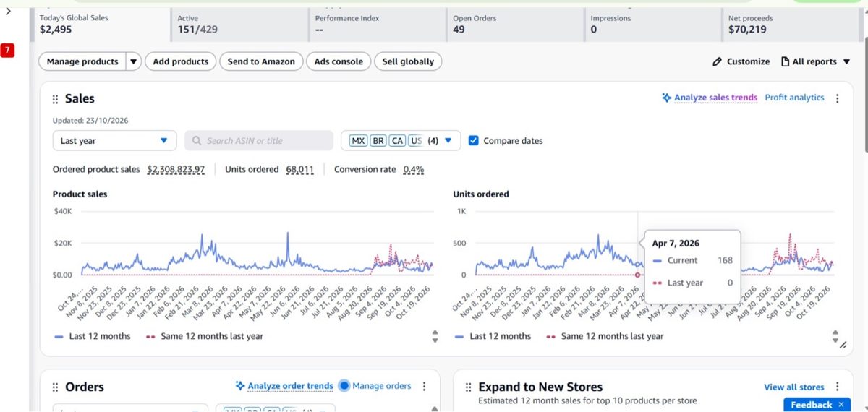868x412 pixels.
Task: Click the Sell globally button
Action: pos(408,62)
